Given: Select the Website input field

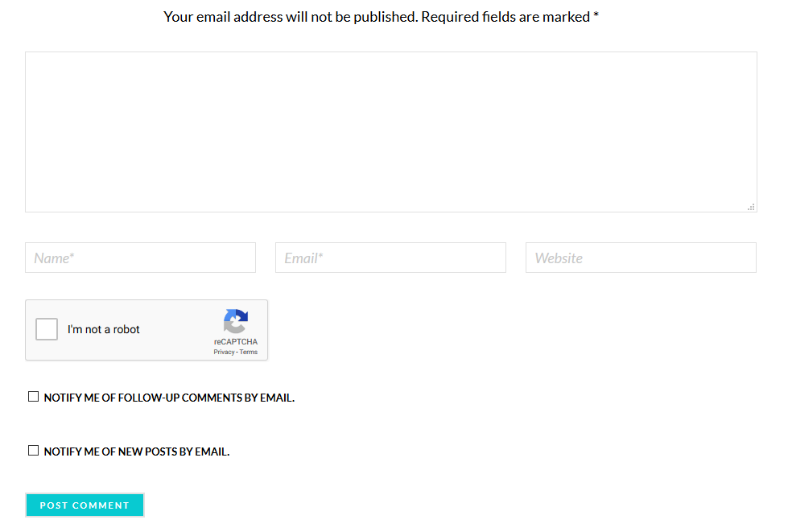Looking at the screenshot, I should (x=641, y=258).
